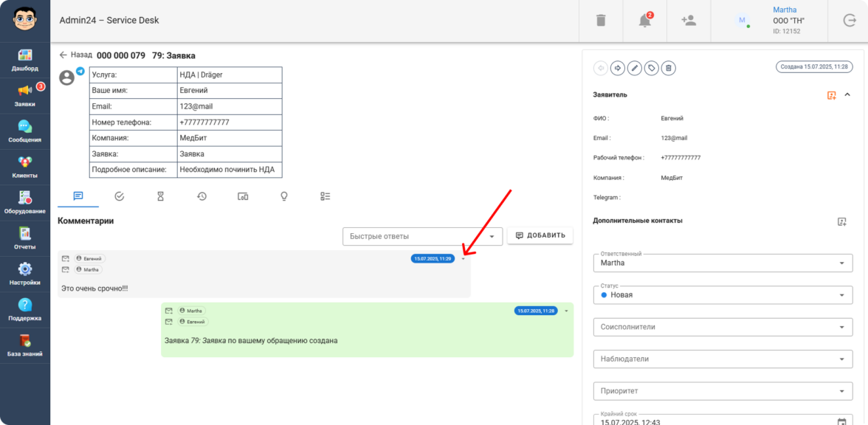Switch to the lightbulb tab
This screenshot has height=425, width=868.
[284, 196]
